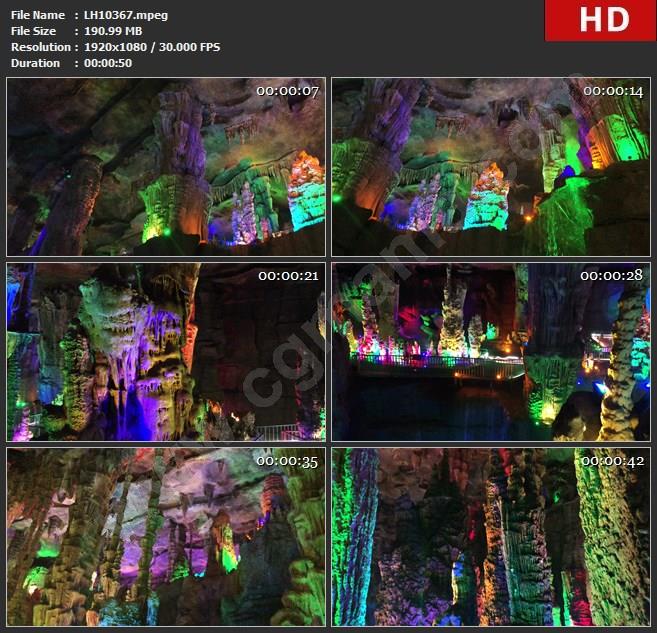Click the 00:00:14 timestamp
Viewport: 657px width, 633px height.
pyautogui.click(x=612, y=91)
